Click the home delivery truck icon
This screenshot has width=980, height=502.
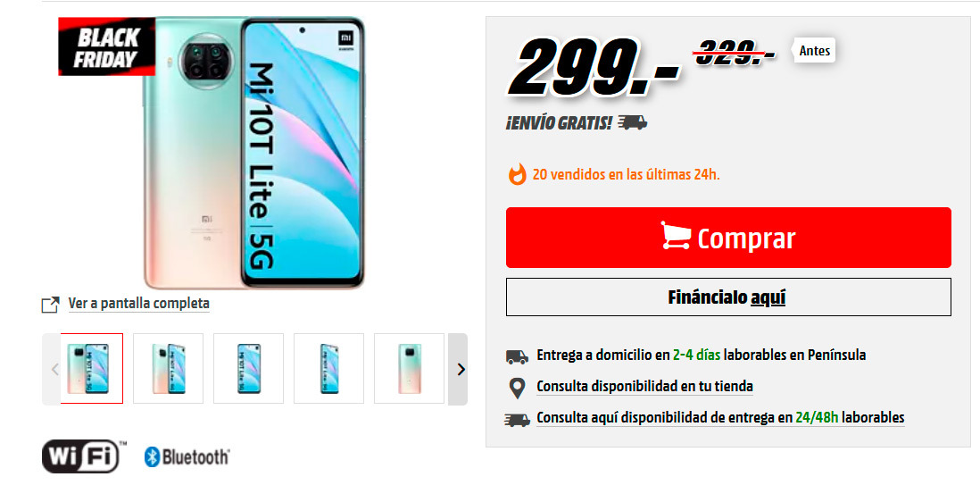(x=517, y=356)
